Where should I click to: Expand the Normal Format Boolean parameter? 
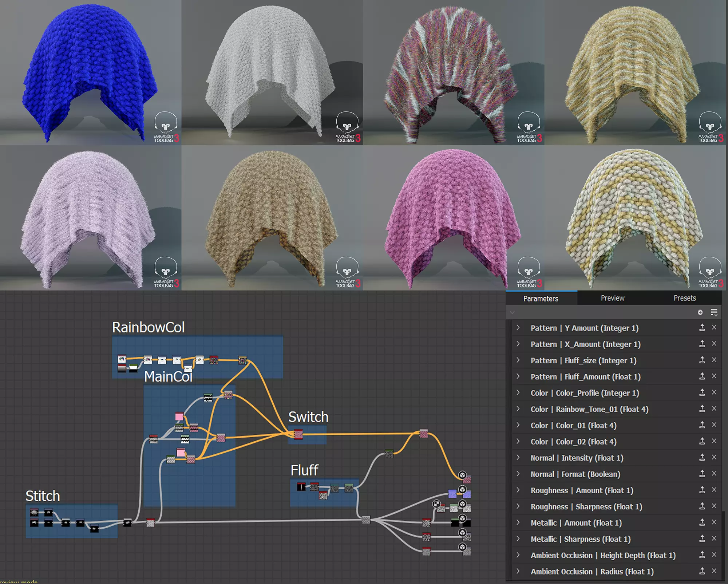518,474
